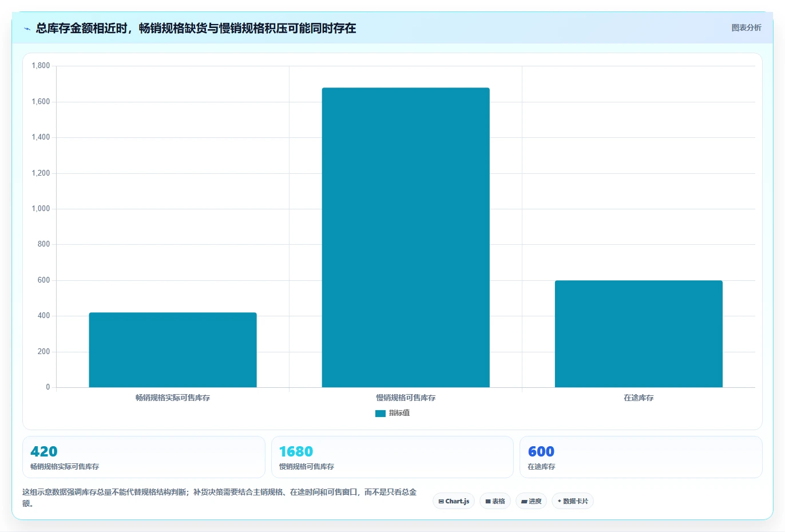Click the 畅销规格实际可售库存 x-axis label
Image resolution: width=785 pixels, height=532 pixels.
(173, 398)
